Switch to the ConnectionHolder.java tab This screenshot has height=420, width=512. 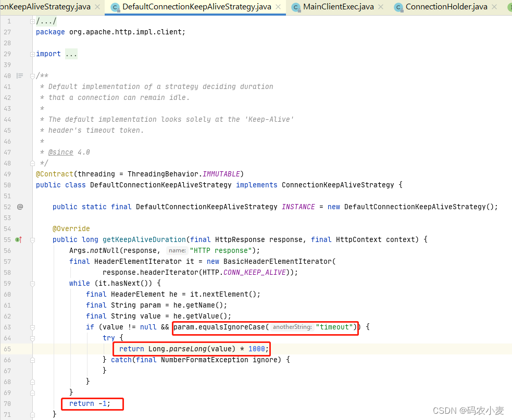coord(446,7)
